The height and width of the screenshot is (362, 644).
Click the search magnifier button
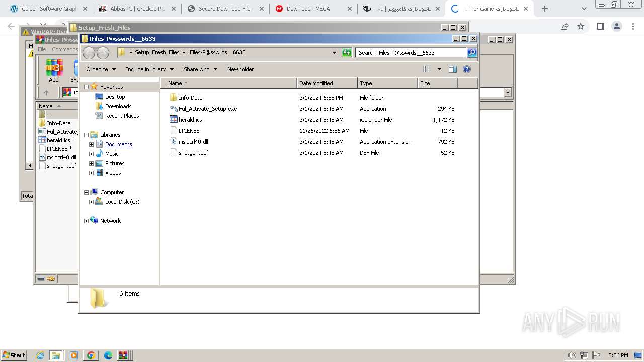471,52
